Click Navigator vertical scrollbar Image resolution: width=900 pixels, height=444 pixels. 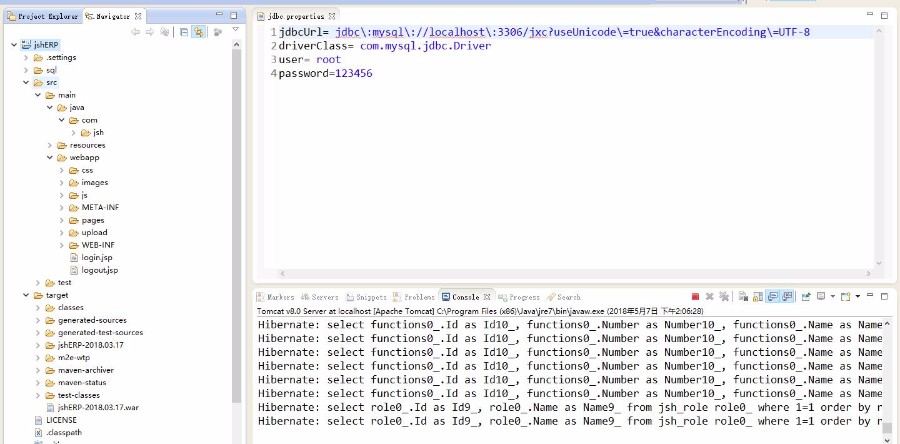236,225
